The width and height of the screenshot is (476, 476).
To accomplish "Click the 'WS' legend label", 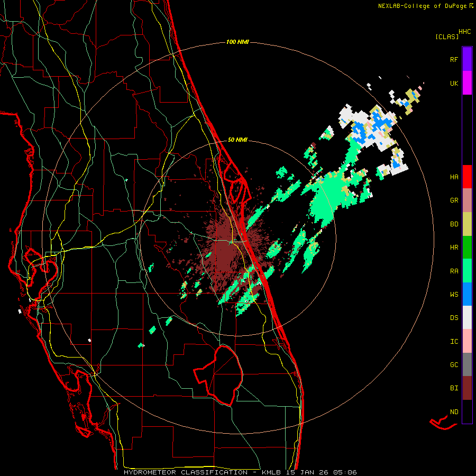I will [454, 295].
